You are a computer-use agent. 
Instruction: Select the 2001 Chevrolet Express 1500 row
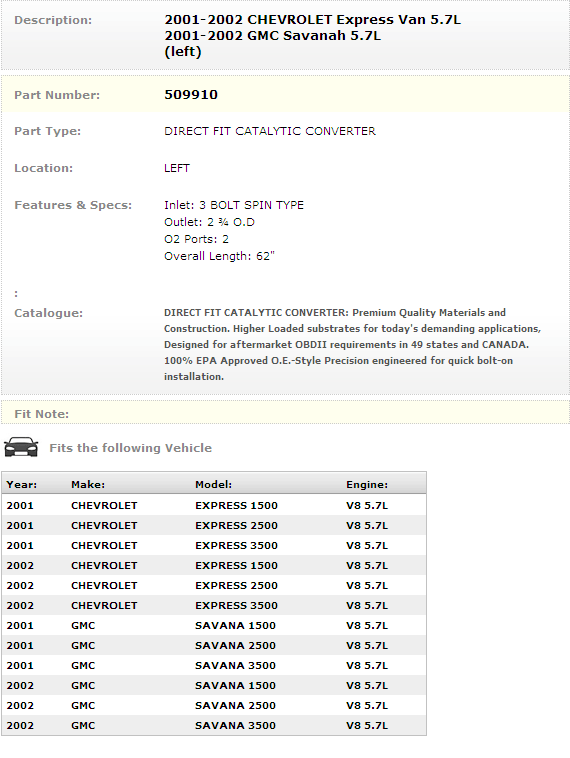(x=214, y=506)
